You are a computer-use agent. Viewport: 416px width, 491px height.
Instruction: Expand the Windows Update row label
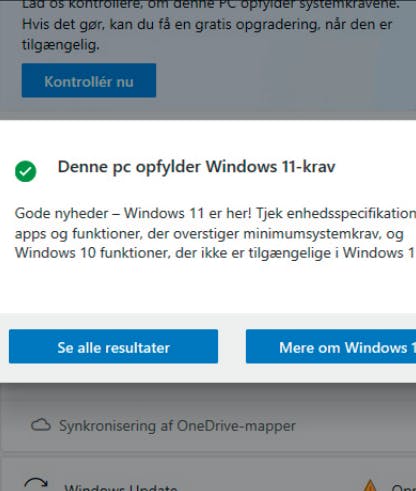[x=120, y=487]
